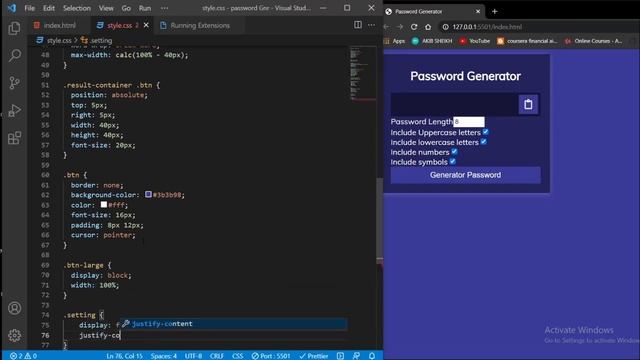Open the notifications bell in status bar
Image resolution: width=640 pixels, height=360 pixels.
(372, 356)
